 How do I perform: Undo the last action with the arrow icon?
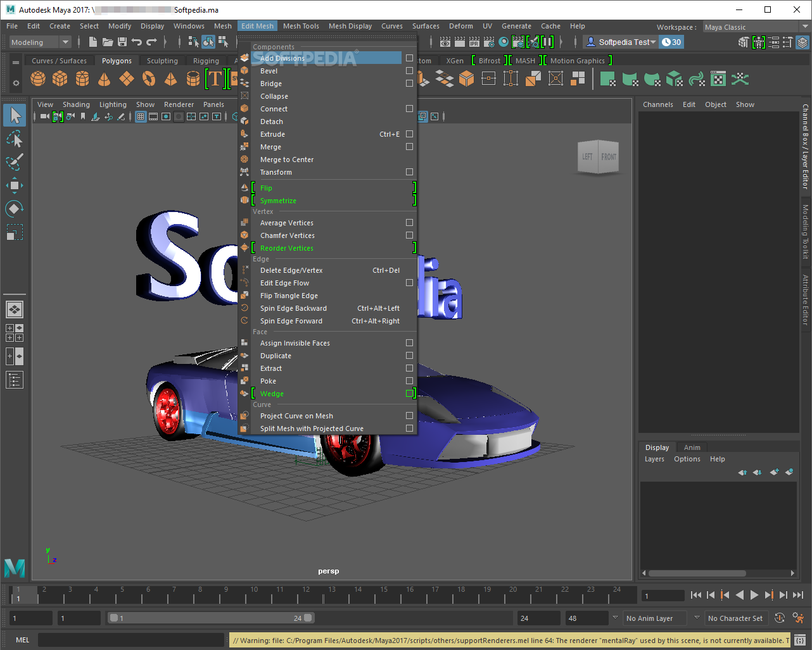137,42
